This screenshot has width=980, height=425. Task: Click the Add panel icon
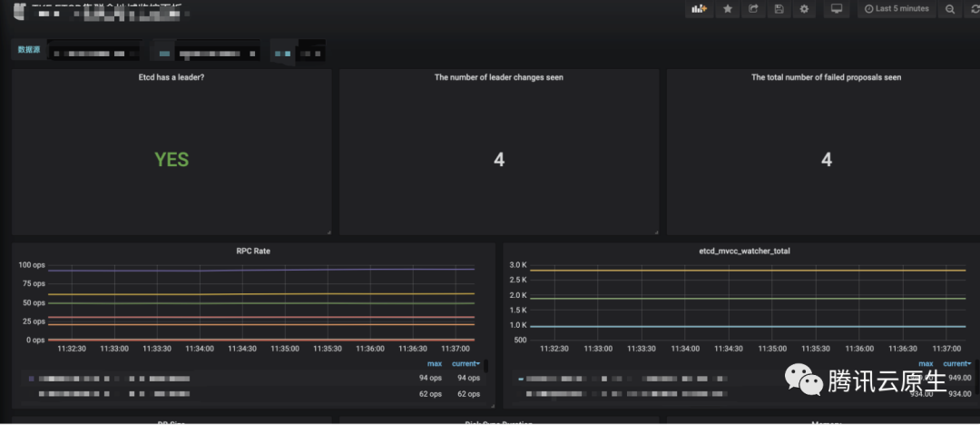coord(699,9)
